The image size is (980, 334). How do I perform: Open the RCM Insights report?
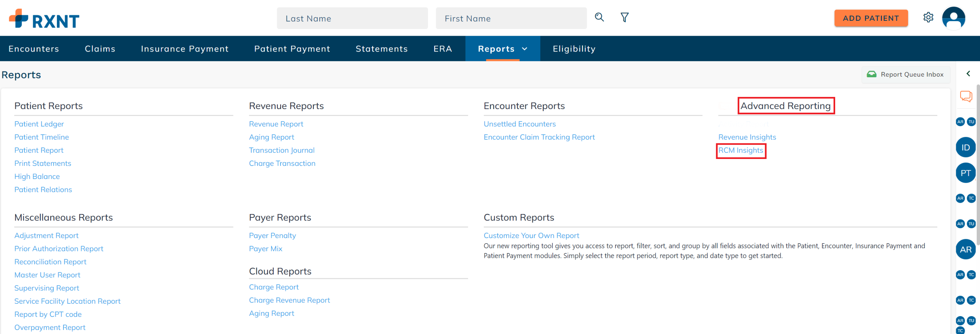(x=740, y=150)
